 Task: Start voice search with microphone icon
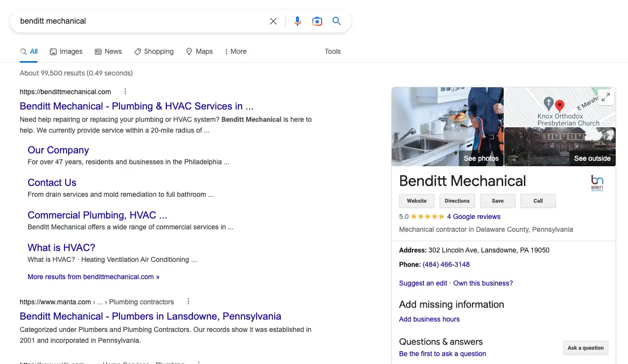coord(297,21)
